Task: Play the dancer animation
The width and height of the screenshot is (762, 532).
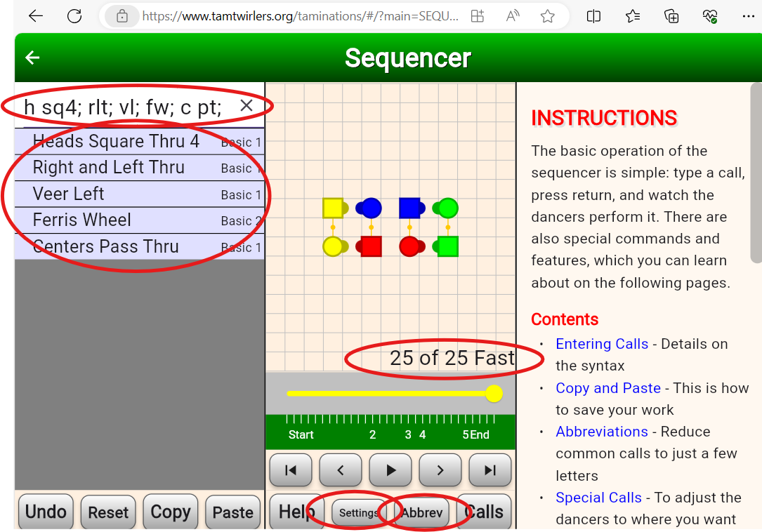Action: 390,470
